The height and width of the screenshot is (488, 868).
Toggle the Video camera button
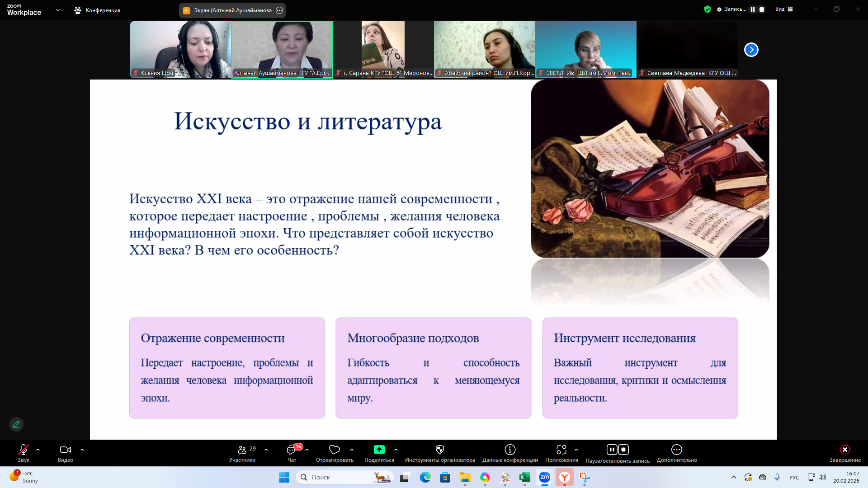tap(66, 450)
